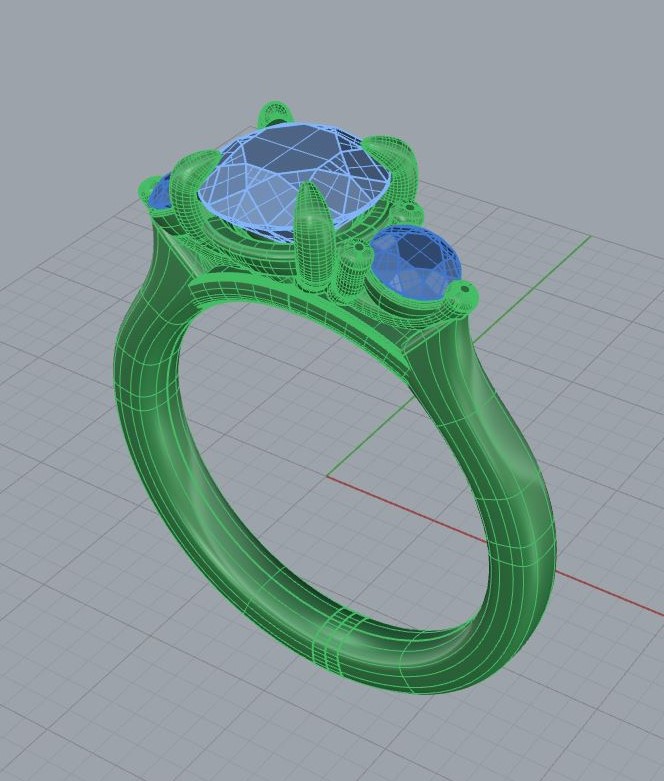This screenshot has width=664, height=781.
Task: Select the partially hidden left side gemstone
Action: pos(158,193)
